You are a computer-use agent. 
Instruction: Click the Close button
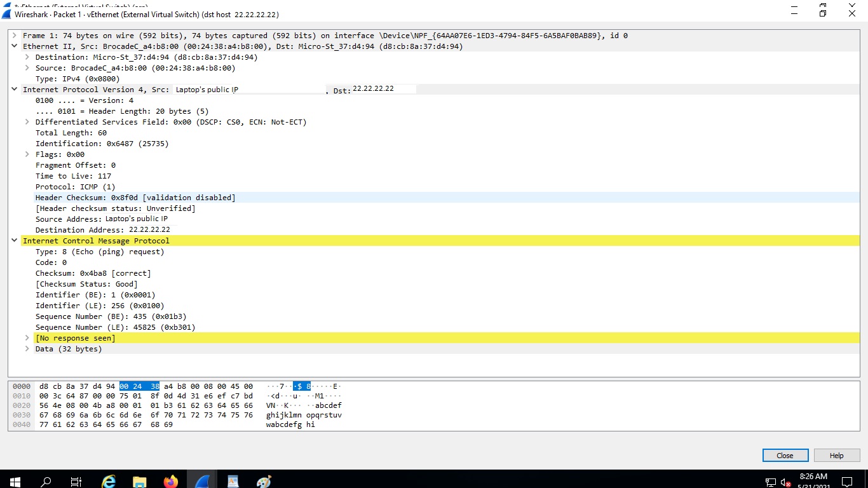click(785, 456)
